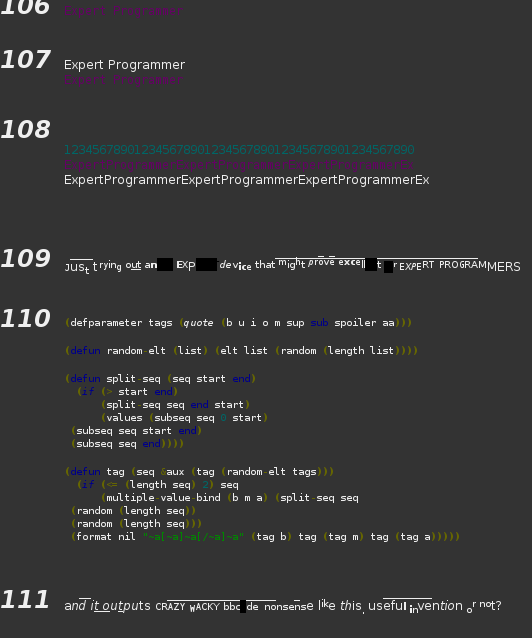Click the white ExpertProgrammer line in post 108
The image size is (532, 638).
coord(247,180)
